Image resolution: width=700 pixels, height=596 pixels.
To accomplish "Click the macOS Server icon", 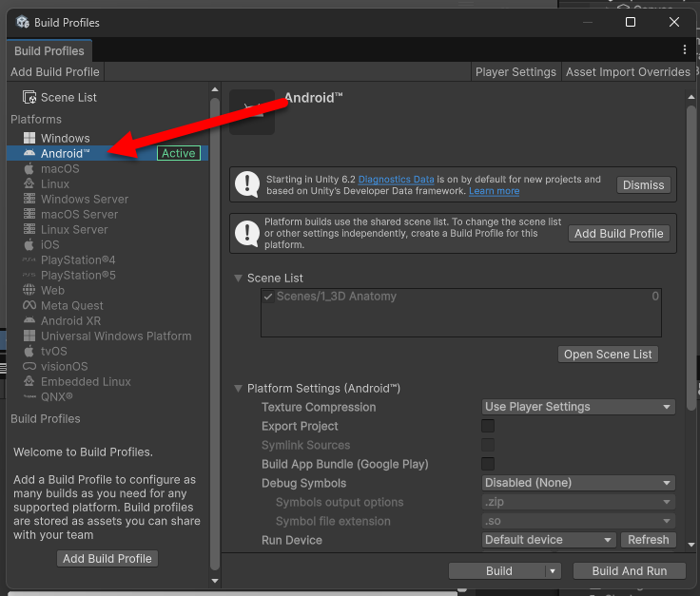I will [29, 214].
